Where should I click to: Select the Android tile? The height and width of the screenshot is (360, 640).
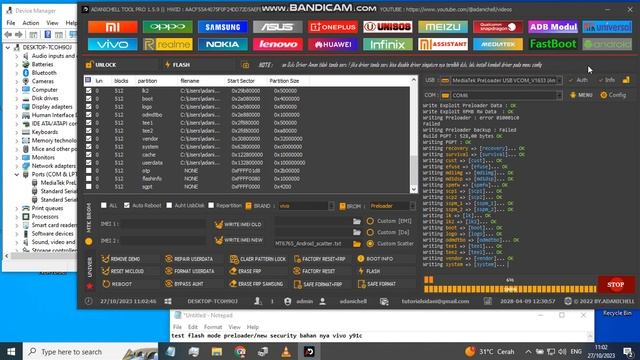[607, 44]
